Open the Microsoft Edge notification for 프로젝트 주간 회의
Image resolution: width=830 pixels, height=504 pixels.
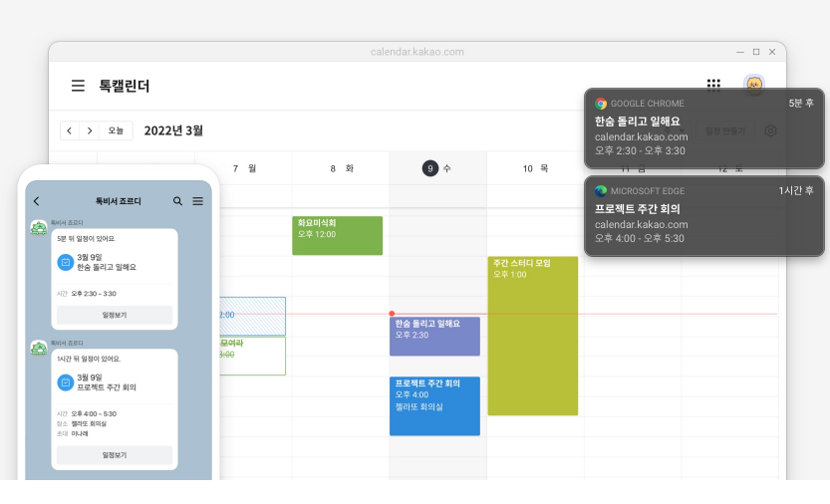[704, 216]
